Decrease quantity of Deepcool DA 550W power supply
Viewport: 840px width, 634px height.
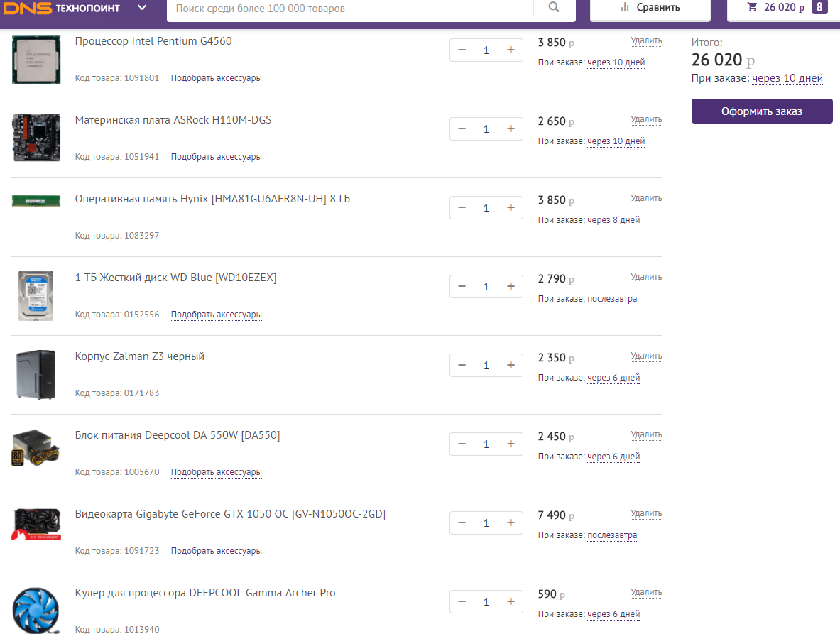pyautogui.click(x=462, y=444)
